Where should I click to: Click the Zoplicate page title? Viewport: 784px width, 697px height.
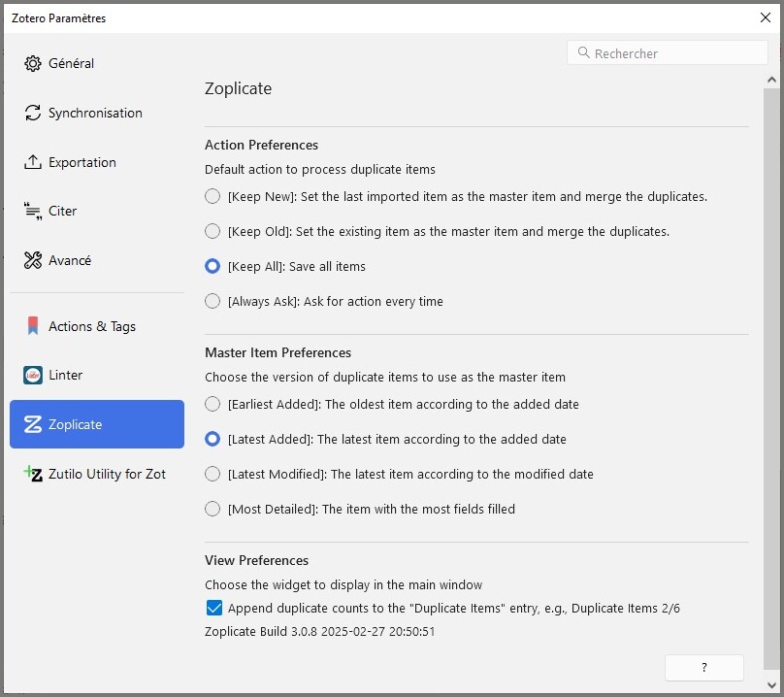pyautogui.click(x=238, y=88)
